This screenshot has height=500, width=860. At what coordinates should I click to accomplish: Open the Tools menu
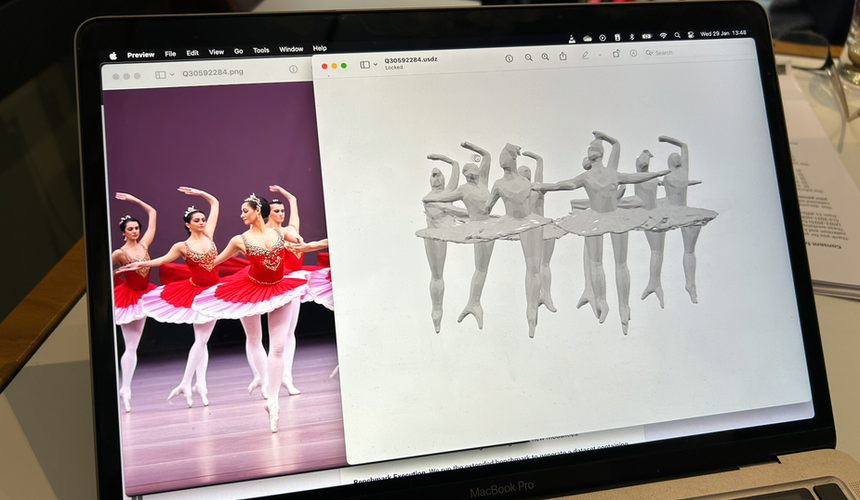click(x=261, y=50)
